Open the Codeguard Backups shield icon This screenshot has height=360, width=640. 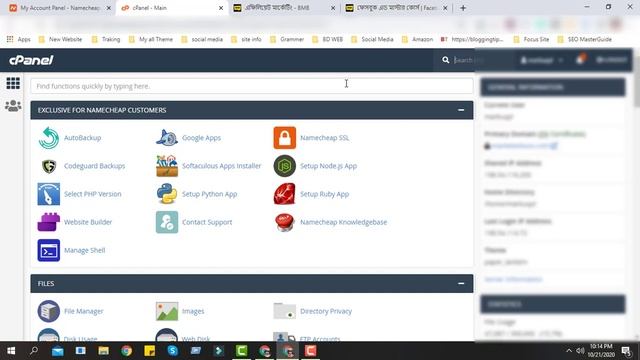(49, 166)
